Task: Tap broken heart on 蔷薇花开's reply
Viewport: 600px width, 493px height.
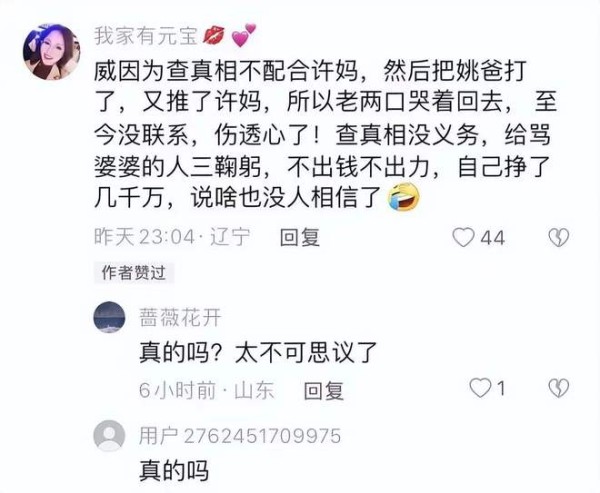Action: (x=559, y=388)
